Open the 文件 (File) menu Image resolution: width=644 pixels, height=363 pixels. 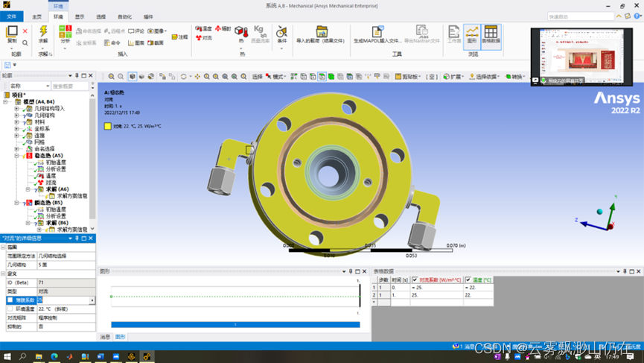(x=11, y=16)
